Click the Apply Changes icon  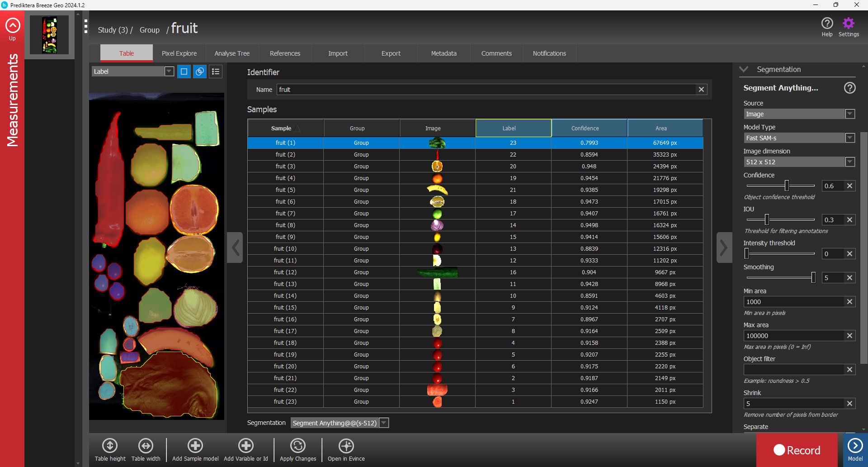(298, 446)
